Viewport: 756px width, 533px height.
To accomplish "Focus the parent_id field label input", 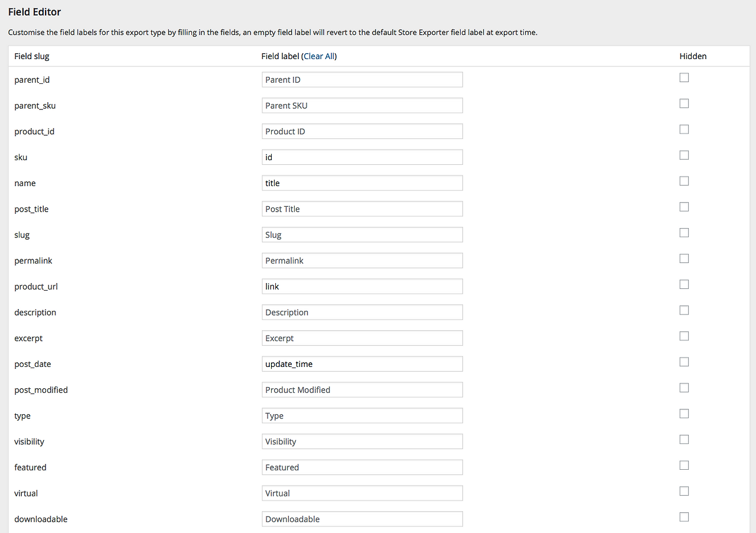I will coord(362,80).
